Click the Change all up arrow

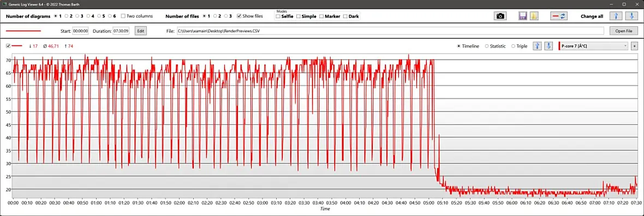pyautogui.click(x=615, y=16)
